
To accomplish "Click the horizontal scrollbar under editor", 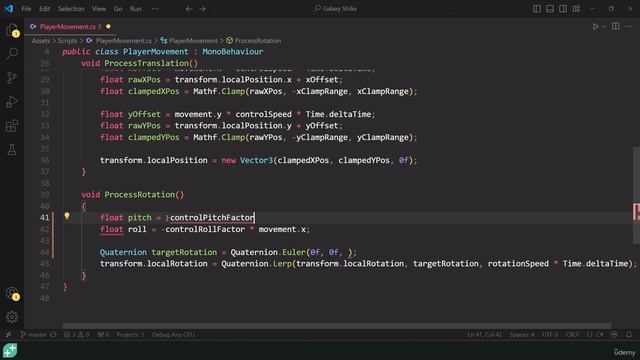I will pyautogui.click(x=337, y=326).
